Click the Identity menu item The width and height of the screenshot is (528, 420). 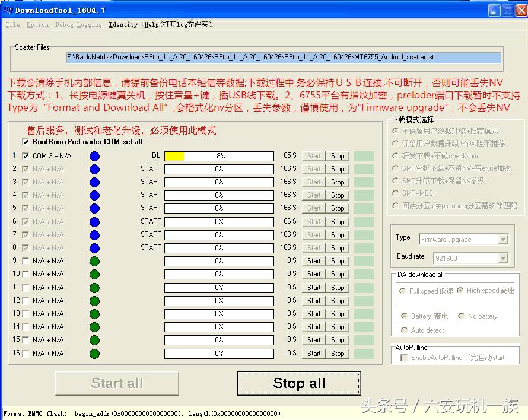pos(123,24)
